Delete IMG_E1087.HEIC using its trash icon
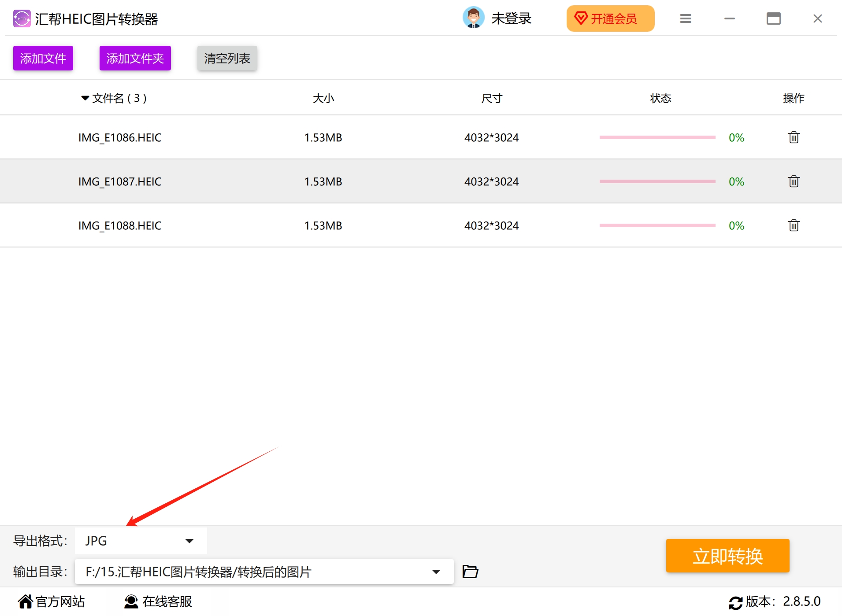The width and height of the screenshot is (842, 616). (794, 181)
